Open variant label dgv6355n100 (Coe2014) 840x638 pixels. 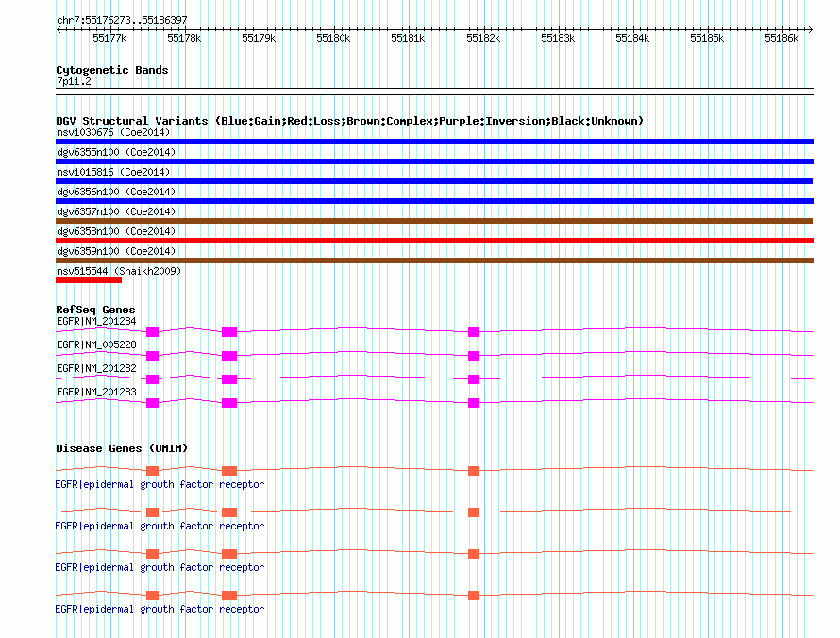point(116,152)
